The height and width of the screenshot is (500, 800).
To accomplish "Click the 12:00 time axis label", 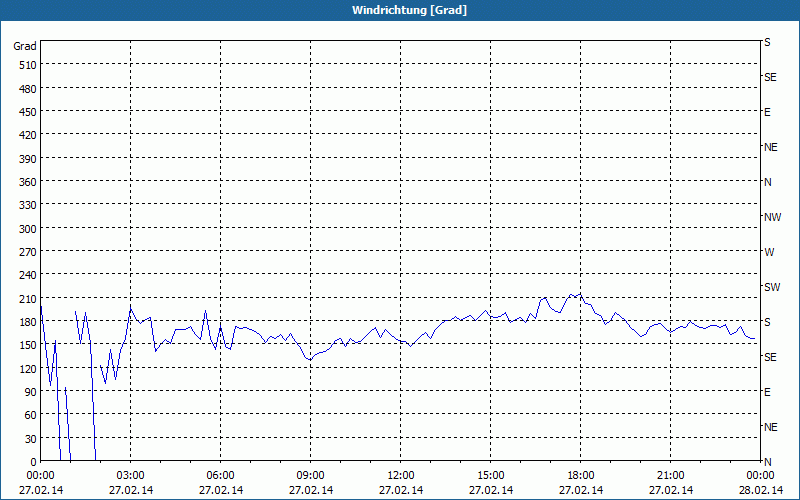I will 400,475.
